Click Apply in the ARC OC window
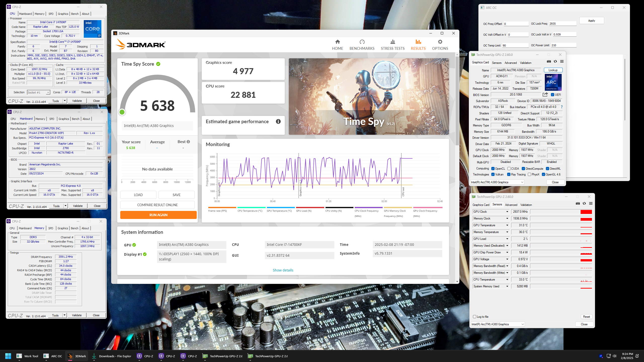This screenshot has width=644, height=362. click(x=591, y=21)
